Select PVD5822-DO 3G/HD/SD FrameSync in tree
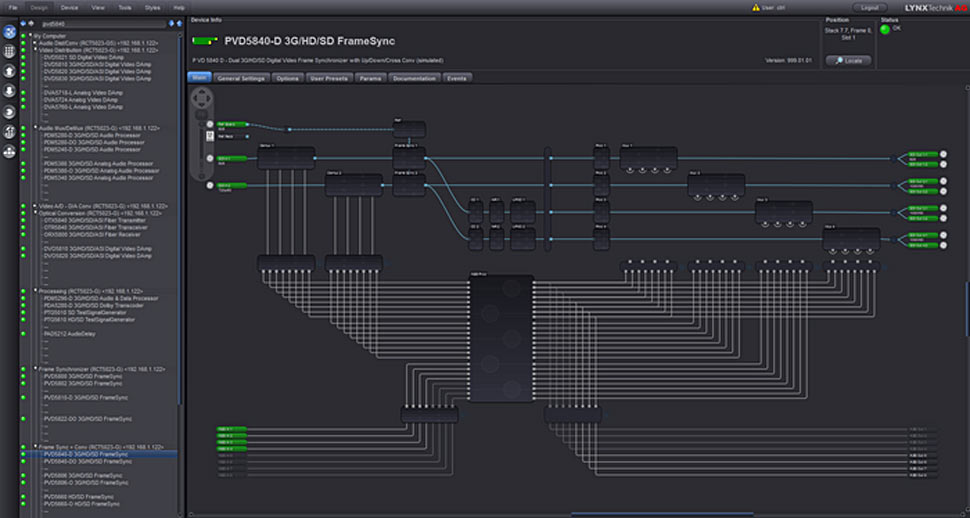Image resolution: width=970 pixels, height=518 pixels. tap(86, 419)
